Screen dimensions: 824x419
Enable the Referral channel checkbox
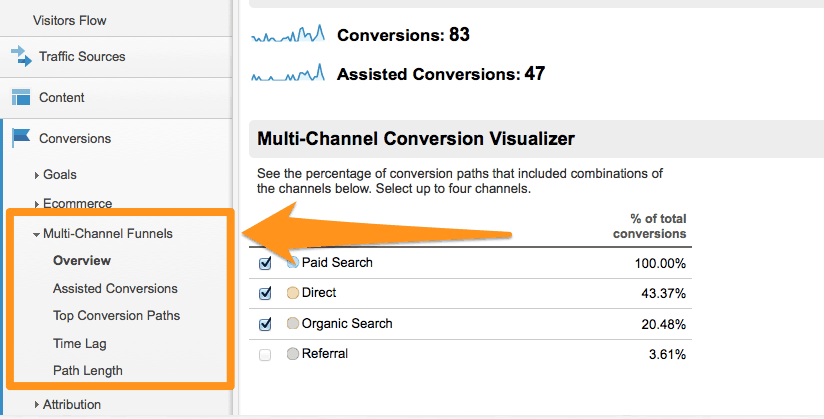pos(265,355)
